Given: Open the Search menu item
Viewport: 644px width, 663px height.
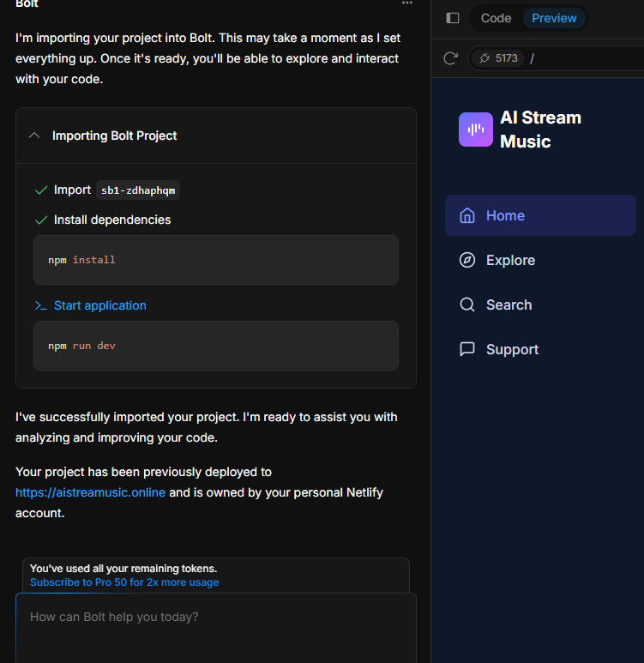Looking at the screenshot, I should (540, 304).
